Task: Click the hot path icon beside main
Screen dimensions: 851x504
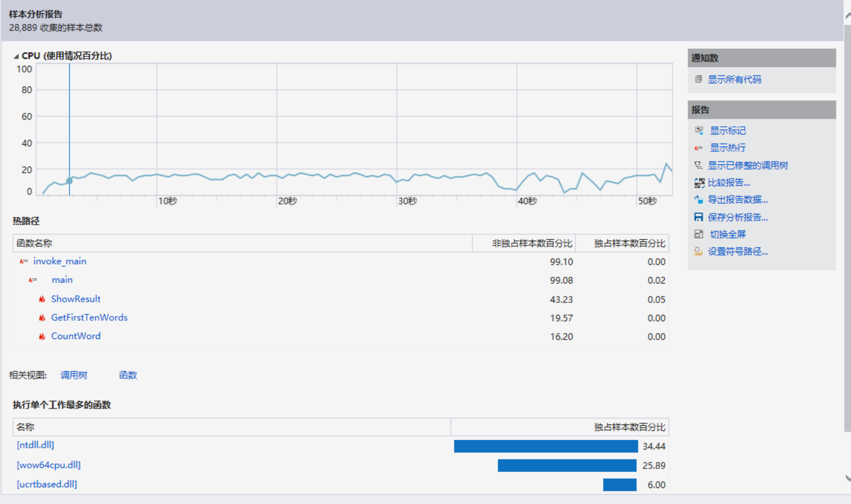Action: pos(33,280)
